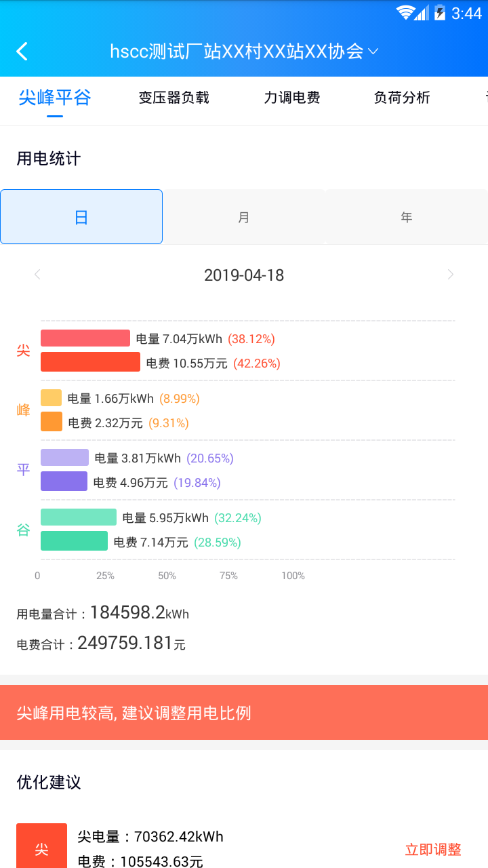
Task: Click the green 谷 电量 bar
Action: pyautogui.click(x=79, y=517)
